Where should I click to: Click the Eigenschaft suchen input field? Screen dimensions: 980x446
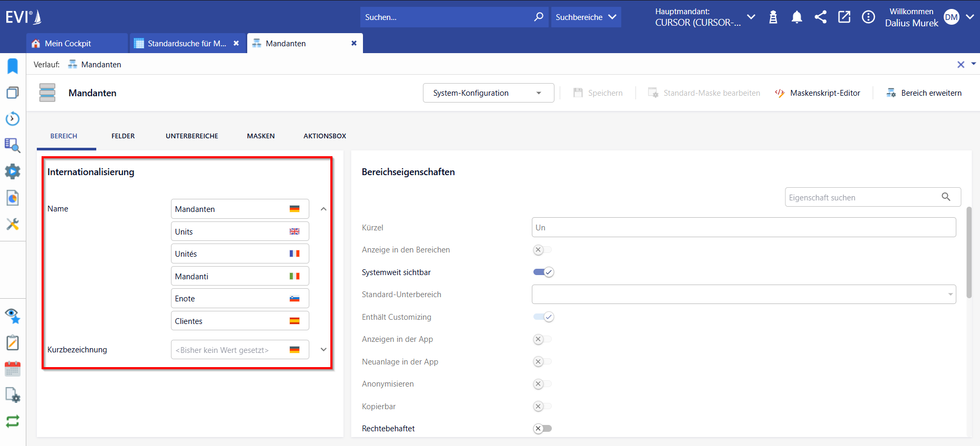click(873, 197)
